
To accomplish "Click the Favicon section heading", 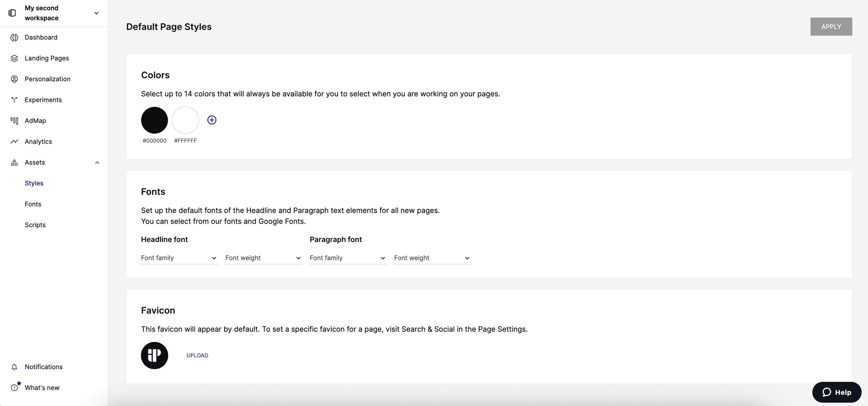I will pyautogui.click(x=158, y=311).
